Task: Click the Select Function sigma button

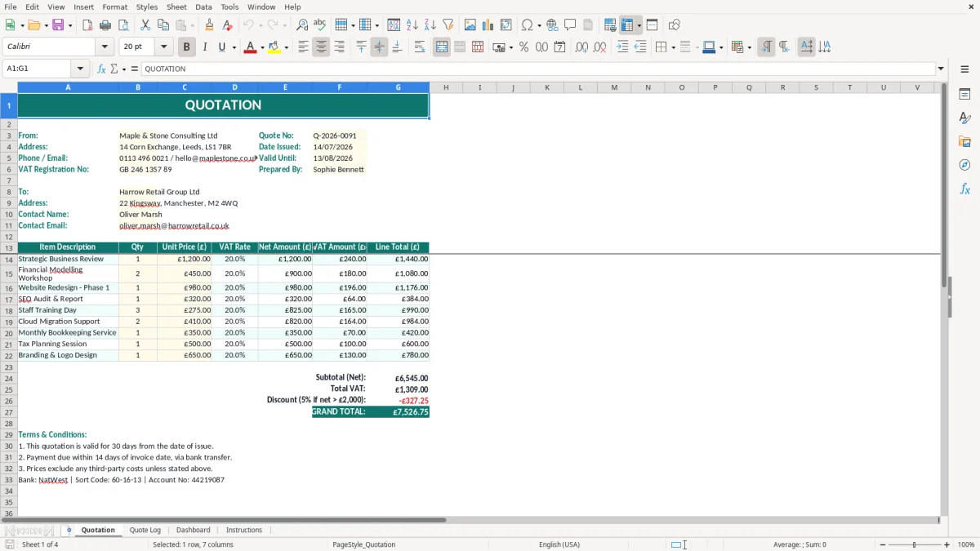Action: pos(114,69)
